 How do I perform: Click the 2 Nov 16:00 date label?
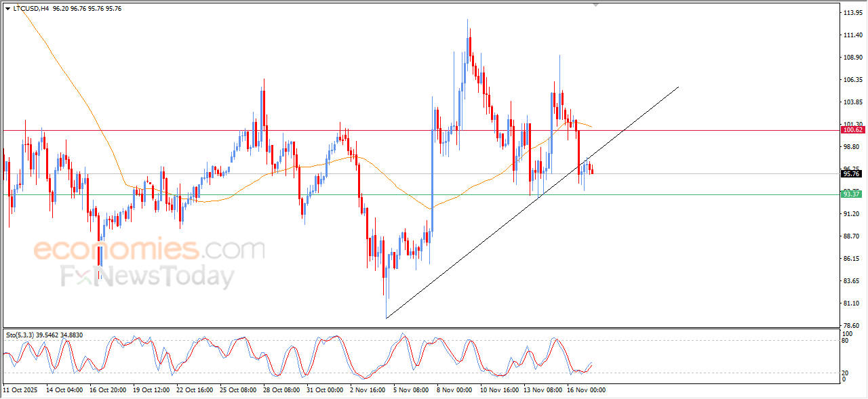coord(367,390)
